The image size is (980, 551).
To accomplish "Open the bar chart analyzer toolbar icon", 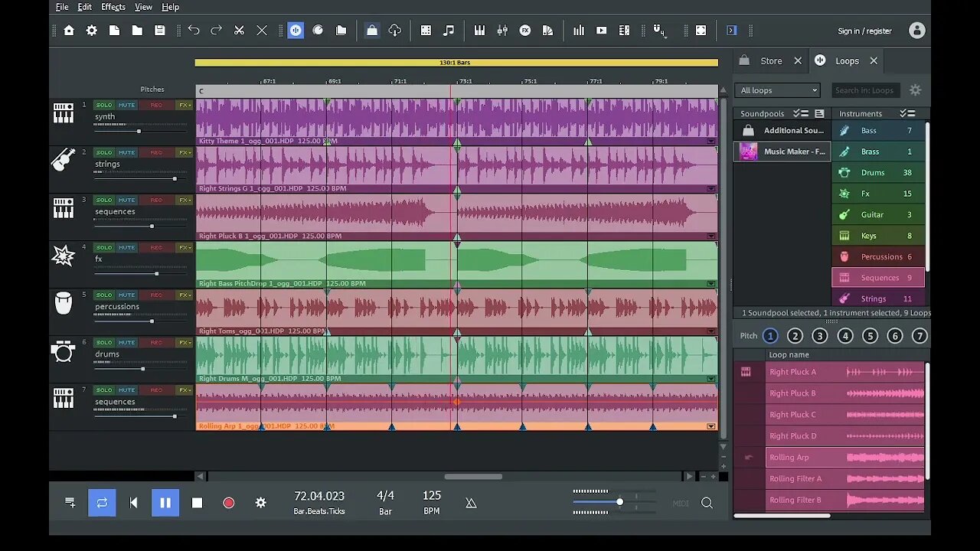I will (579, 31).
